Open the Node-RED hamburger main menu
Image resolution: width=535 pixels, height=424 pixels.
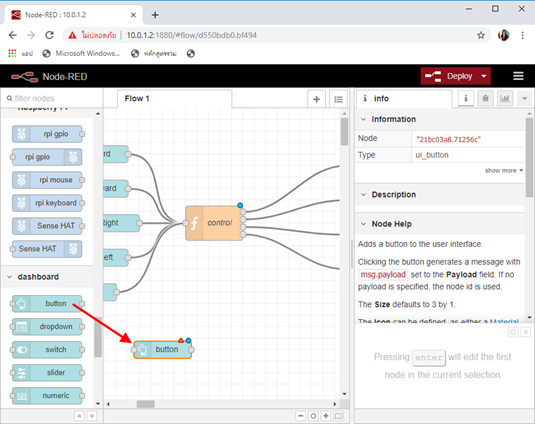point(518,76)
